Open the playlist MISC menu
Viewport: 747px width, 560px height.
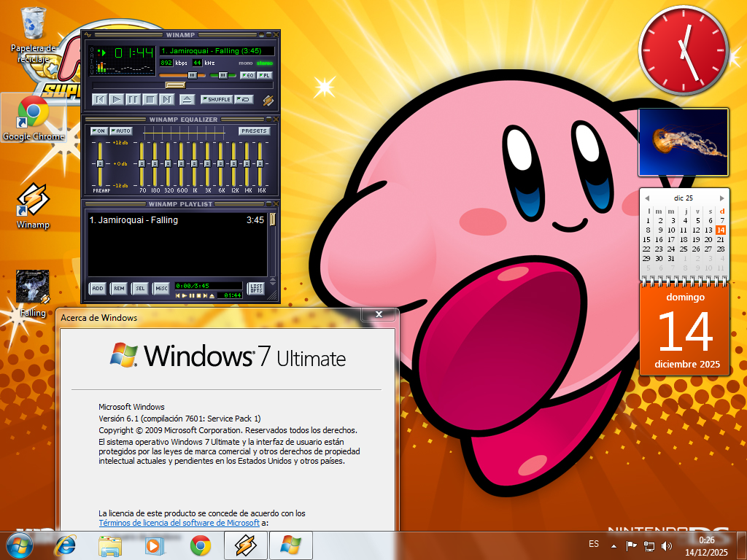pyautogui.click(x=161, y=289)
